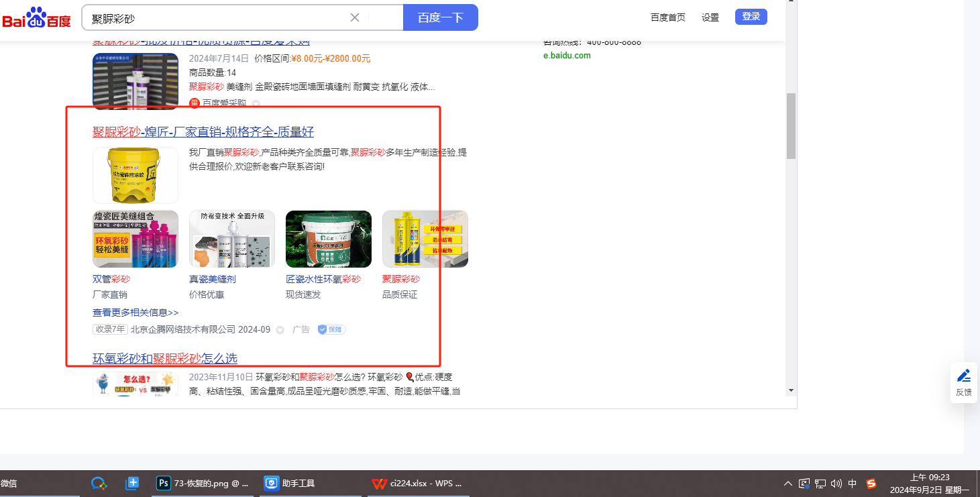Screen dimensions: 980x497
Task: Switch to Photoshop 73-恢复的.png window
Action: 203,483
